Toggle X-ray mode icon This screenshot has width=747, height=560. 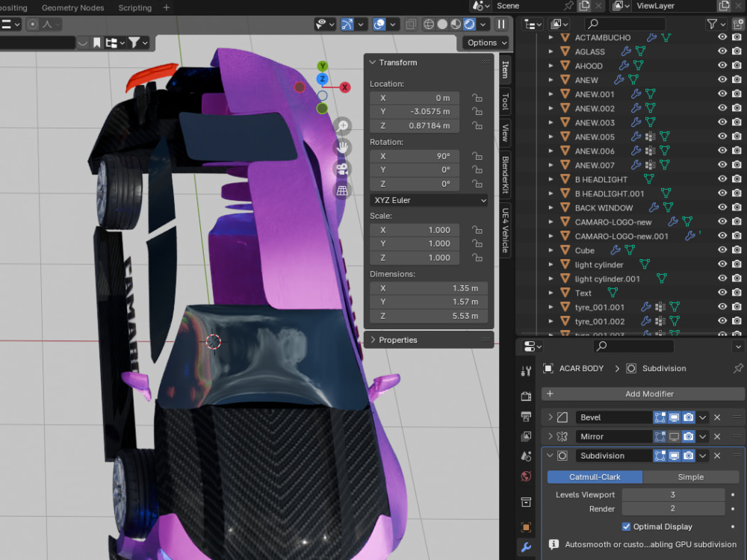tap(411, 25)
